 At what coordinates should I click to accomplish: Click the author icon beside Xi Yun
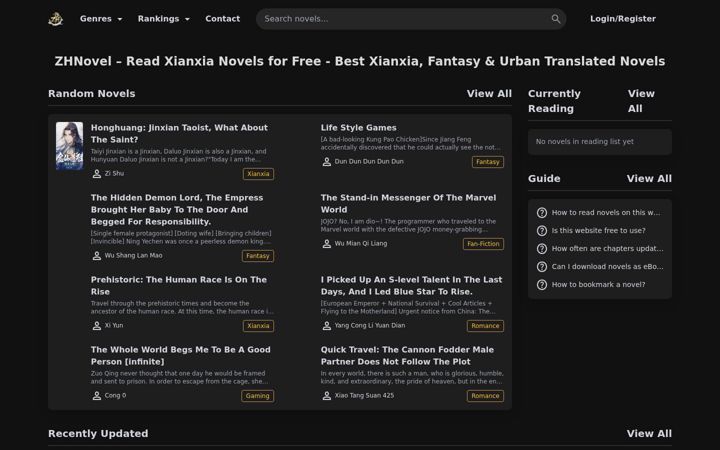(96, 326)
